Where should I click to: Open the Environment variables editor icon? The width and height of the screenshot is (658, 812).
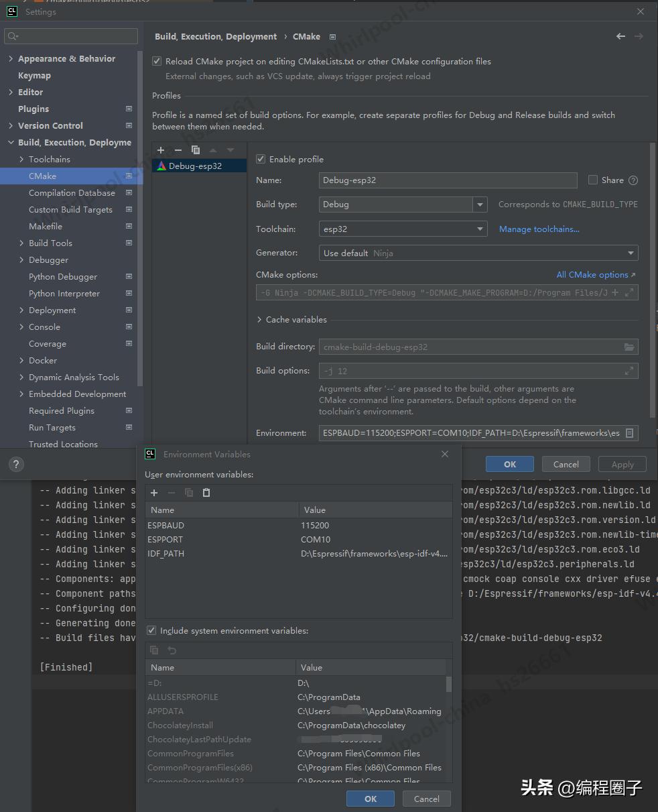[x=629, y=432]
